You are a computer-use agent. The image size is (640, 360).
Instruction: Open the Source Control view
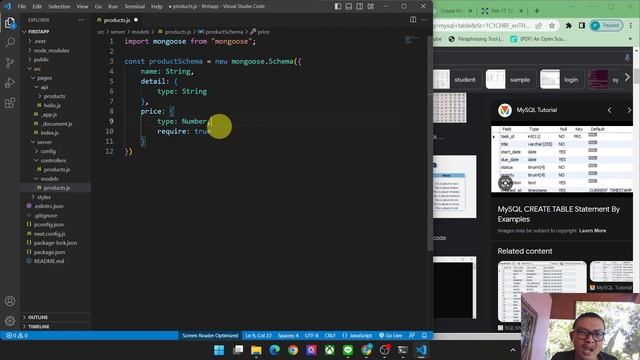point(10,62)
